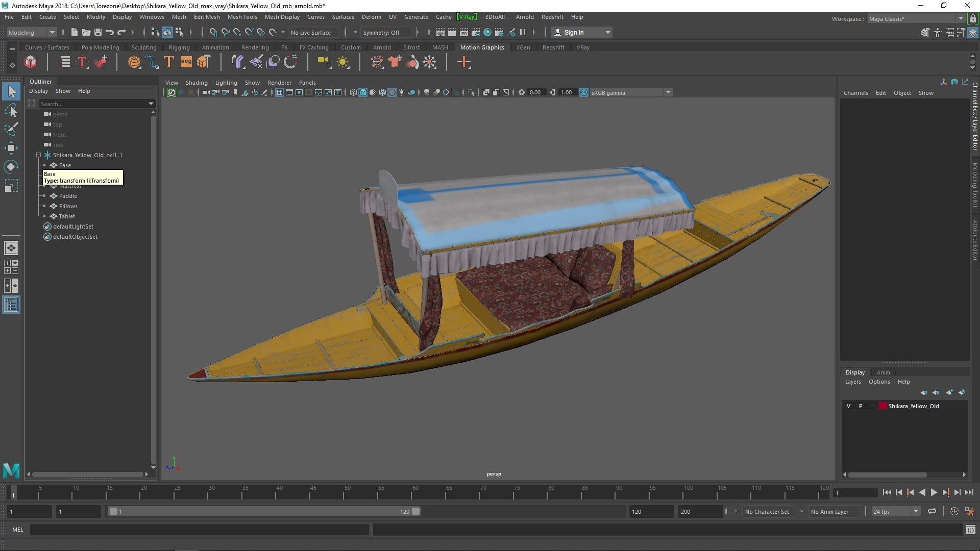Activate the Lasso select tool
The image size is (980, 551).
[x=11, y=110]
